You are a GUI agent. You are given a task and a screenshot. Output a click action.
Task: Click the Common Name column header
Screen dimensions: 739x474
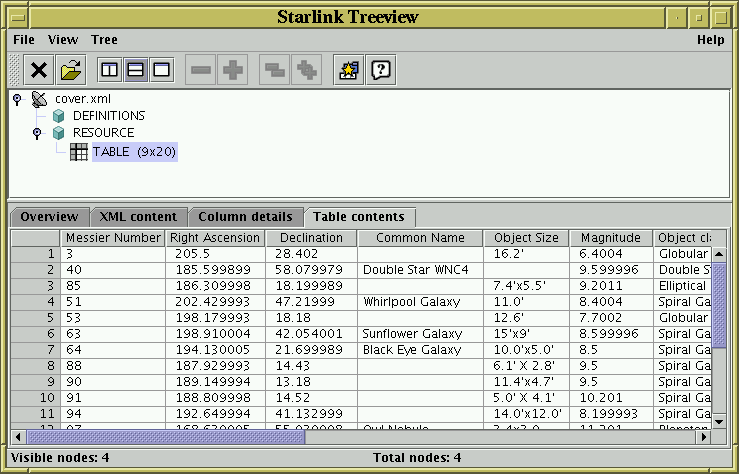(420, 238)
